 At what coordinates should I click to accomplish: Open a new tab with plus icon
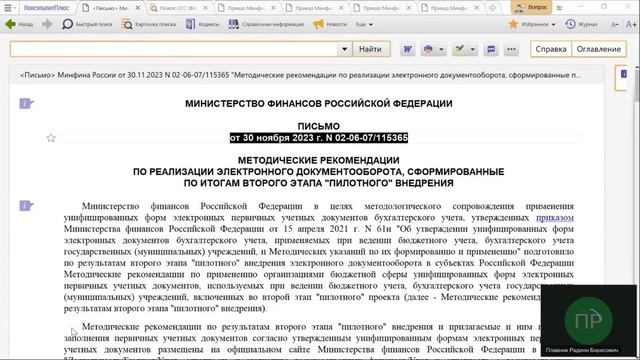pos(493,8)
